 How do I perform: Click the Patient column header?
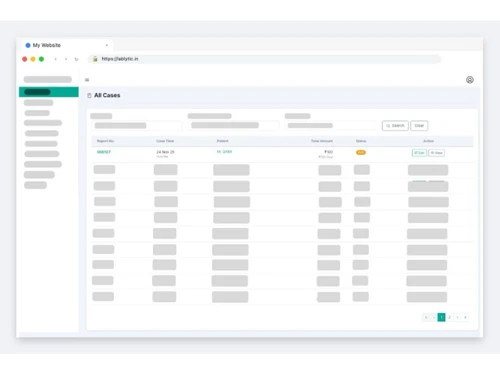222,141
